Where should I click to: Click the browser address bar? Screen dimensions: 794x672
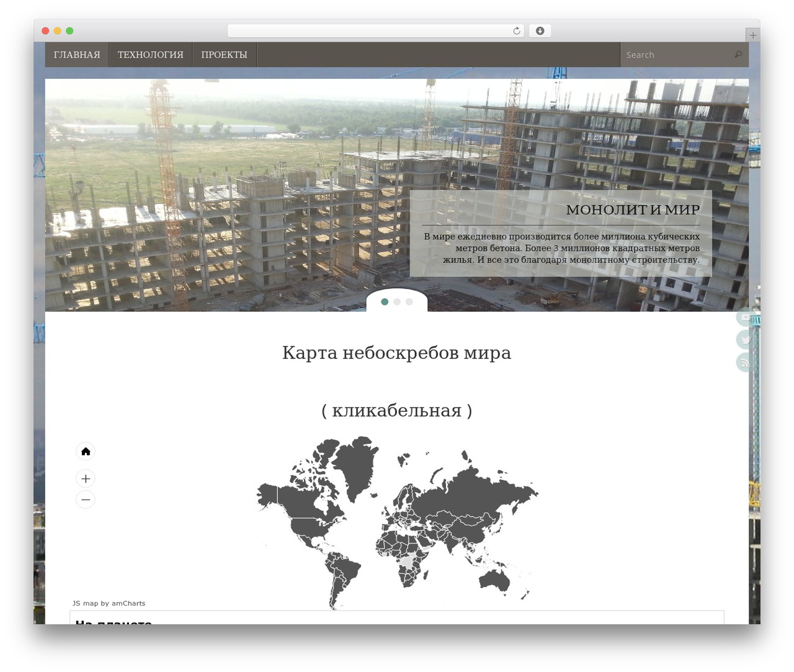click(x=376, y=31)
